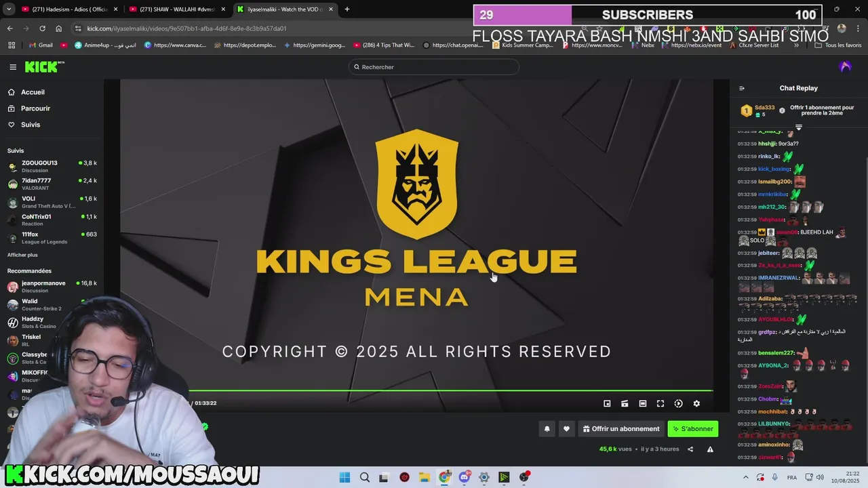Collapse the Chat Replay panel

pos(742,88)
